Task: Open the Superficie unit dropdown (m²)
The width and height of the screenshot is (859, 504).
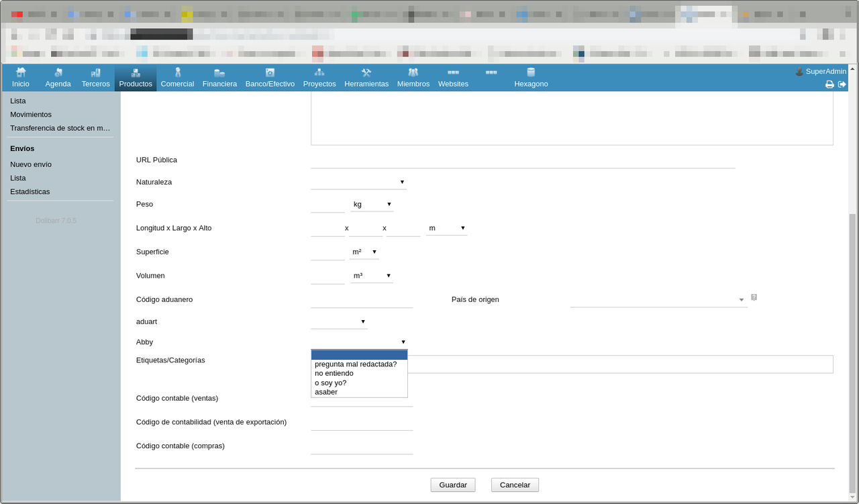Action: click(364, 252)
